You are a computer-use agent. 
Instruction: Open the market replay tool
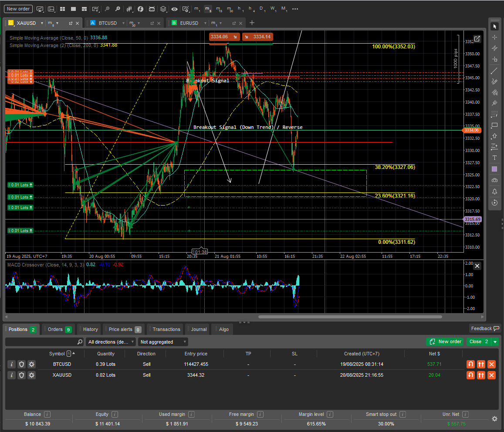pyautogui.click(x=495, y=202)
